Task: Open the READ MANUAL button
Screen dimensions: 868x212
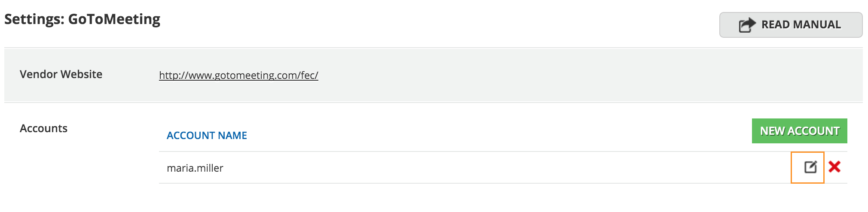Action: pos(791,25)
